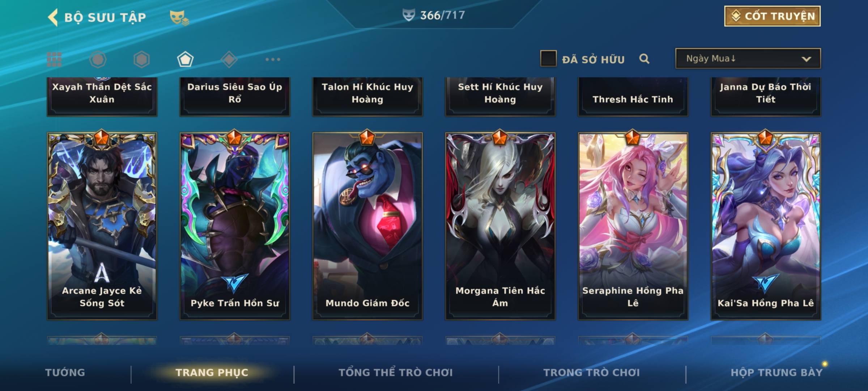
Task: Select the hexagon rarity filter icon
Action: click(141, 59)
